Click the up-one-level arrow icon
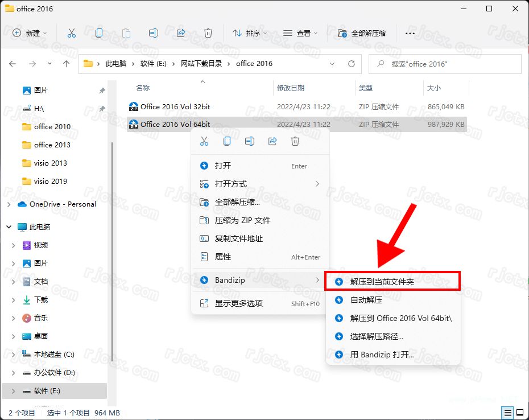 click(67, 64)
